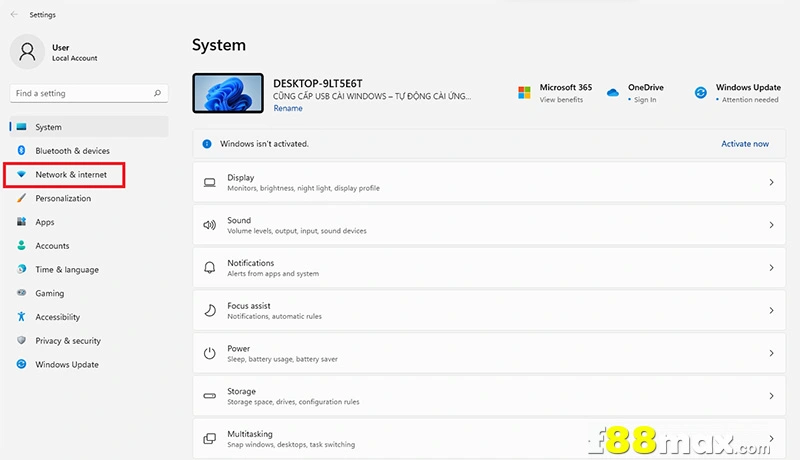
Task: Click the Accessibility figure icon
Action: click(x=21, y=317)
